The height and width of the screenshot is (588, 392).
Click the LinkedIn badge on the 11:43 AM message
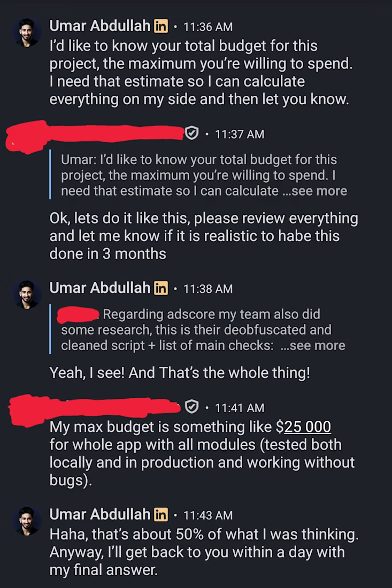[160, 515]
